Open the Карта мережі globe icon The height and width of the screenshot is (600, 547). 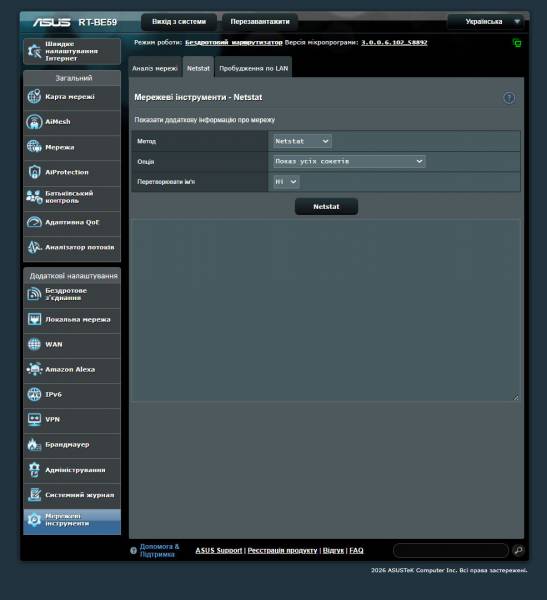[x=34, y=96]
